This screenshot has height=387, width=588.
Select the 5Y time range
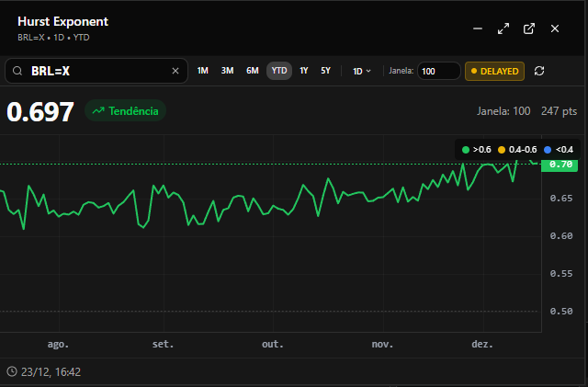325,71
